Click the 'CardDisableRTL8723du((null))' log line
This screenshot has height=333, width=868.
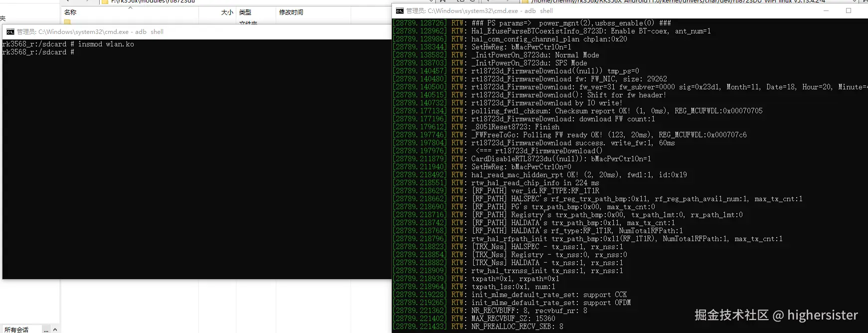click(522, 159)
